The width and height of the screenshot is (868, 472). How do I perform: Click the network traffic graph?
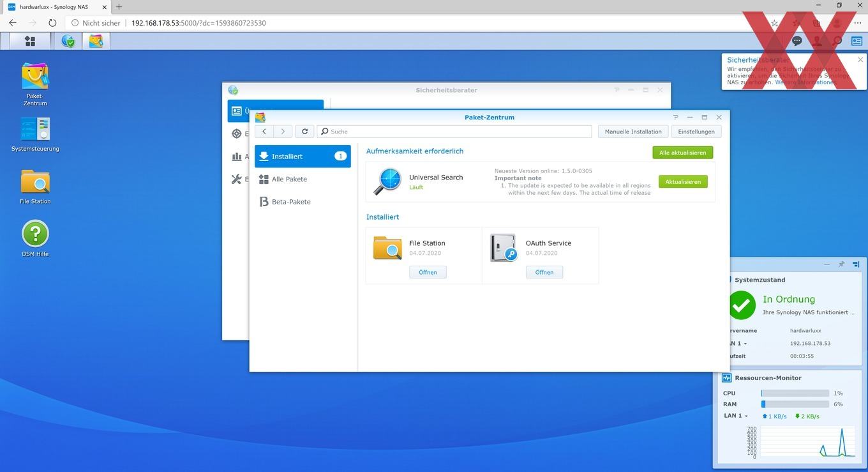pyautogui.click(x=807, y=441)
